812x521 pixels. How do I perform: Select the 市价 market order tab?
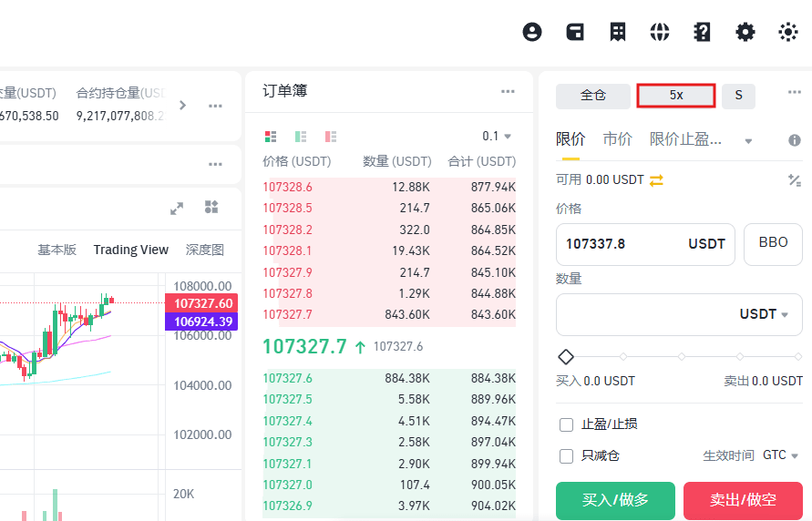(x=617, y=139)
